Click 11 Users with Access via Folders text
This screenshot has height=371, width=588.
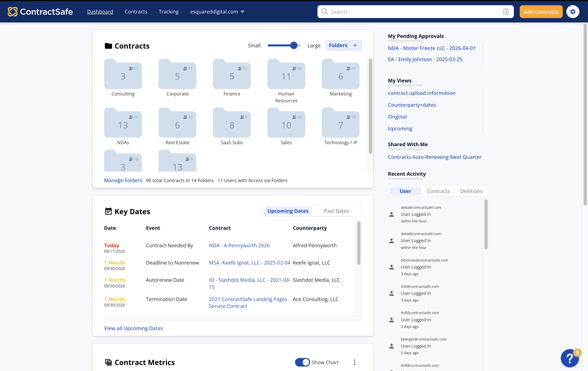(253, 180)
